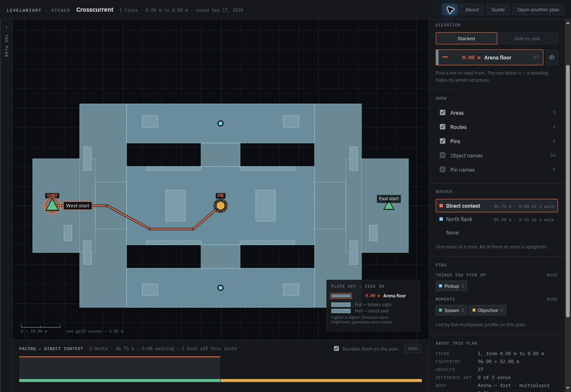This screenshot has height=392, width=571.
Task: Click the Arena floor swatch in plate key
Action: [x=341, y=296]
